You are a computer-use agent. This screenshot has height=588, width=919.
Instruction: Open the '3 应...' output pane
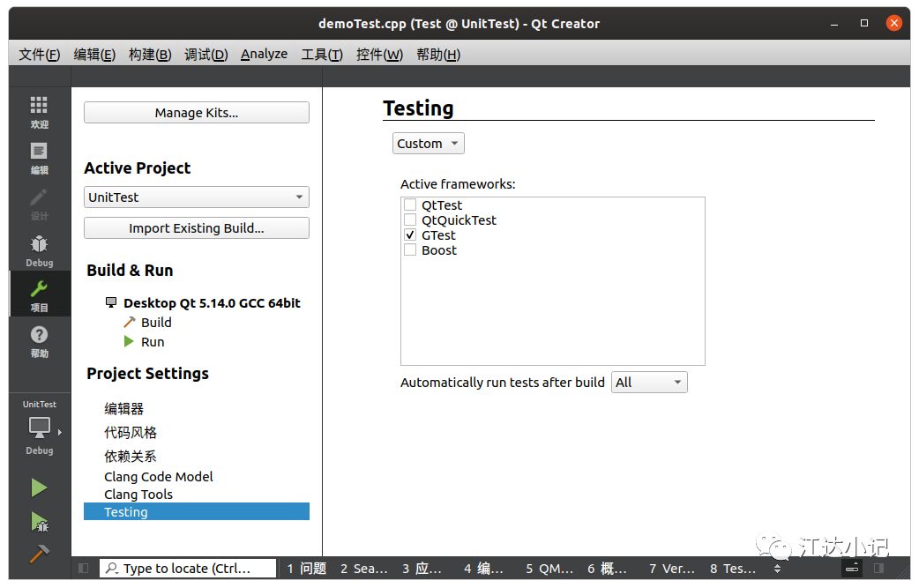point(422,568)
